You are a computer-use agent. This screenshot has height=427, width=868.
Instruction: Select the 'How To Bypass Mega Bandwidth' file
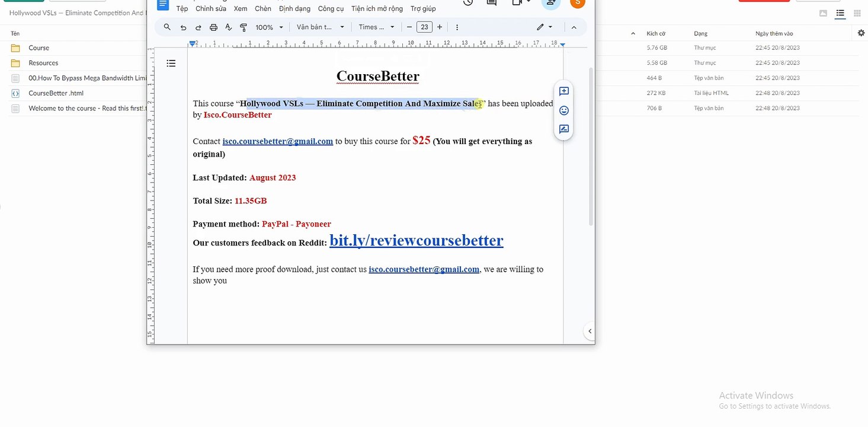pos(87,78)
